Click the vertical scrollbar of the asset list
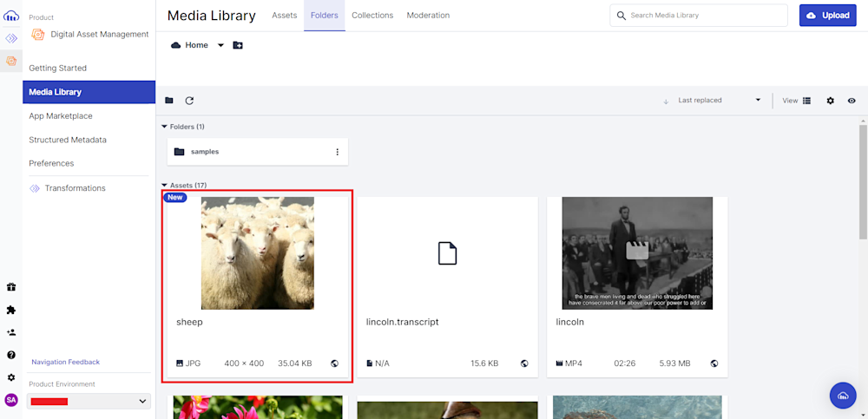This screenshot has height=419, width=868. (863, 182)
